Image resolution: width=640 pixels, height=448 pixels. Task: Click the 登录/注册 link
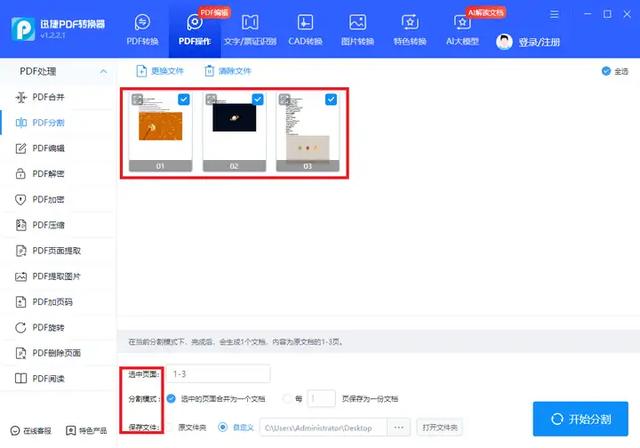coord(539,42)
